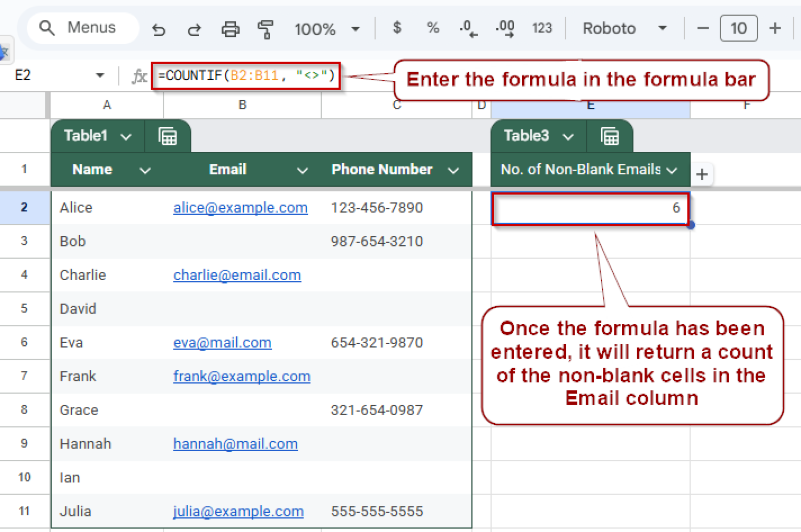
Task: Open the Table3 name menu
Action: [568, 136]
